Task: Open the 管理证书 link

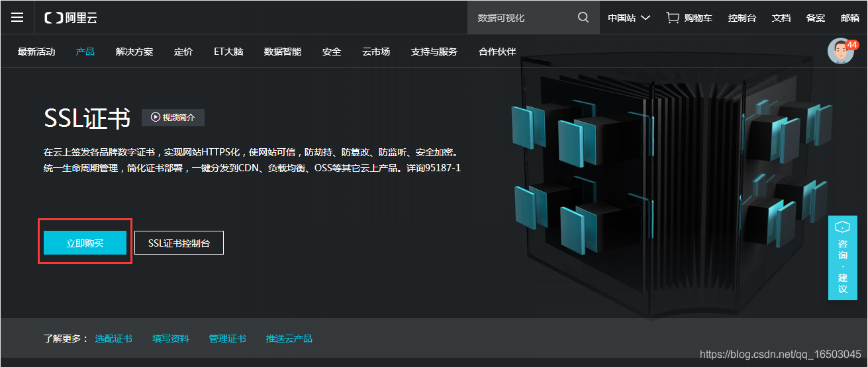Action: coord(227,339)
